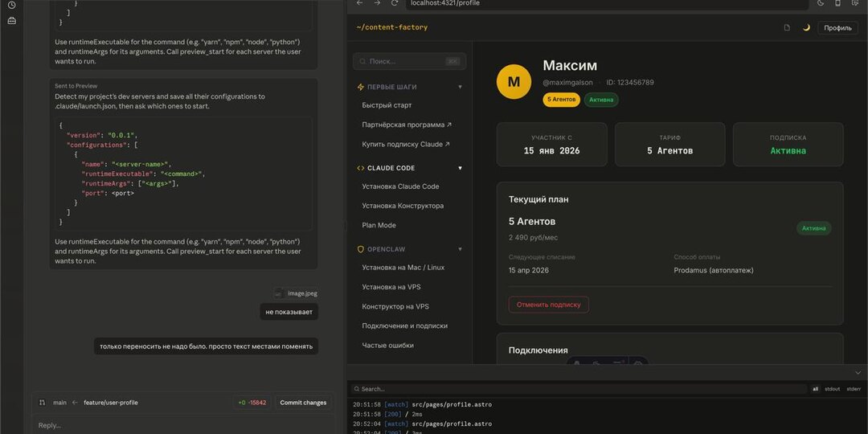Click the first 20:51:58 [watch] profile.astro log line

[x=423, y=404]
